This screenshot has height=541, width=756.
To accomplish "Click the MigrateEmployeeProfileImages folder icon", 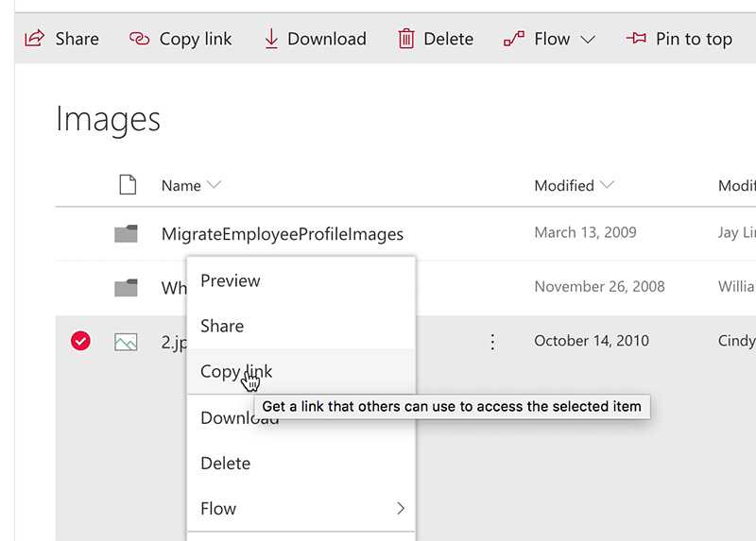I will 126,234.
